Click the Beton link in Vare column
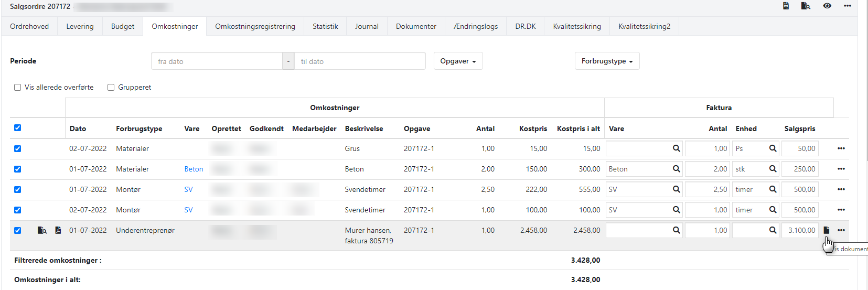Image resolution: width=868 pixels, height=290 pixels. (x=194, y=169)
